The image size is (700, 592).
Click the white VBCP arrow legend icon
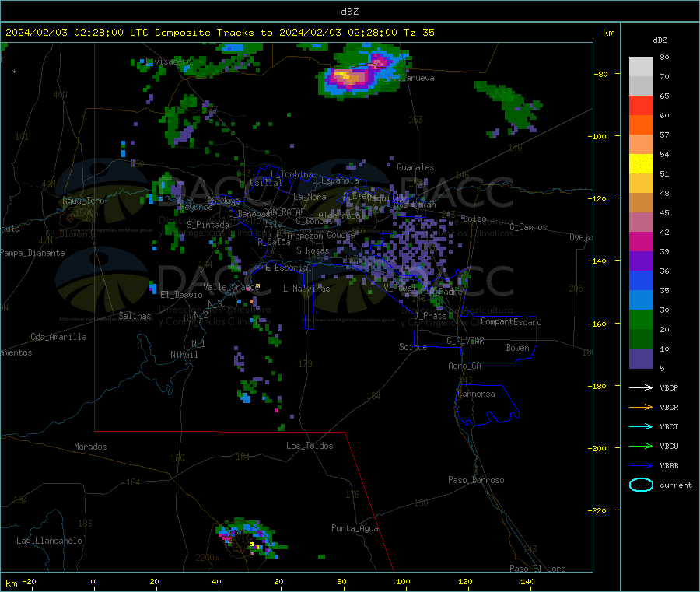coord(641,387)
